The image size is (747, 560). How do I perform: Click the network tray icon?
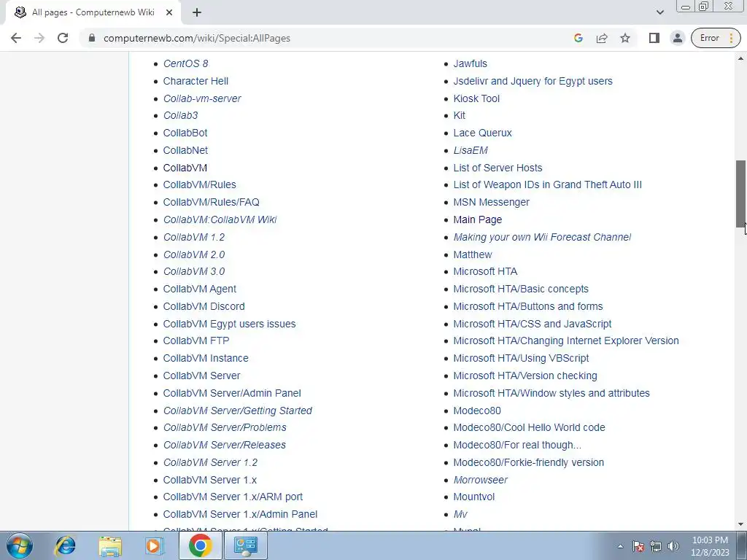[x=656, y=546]
